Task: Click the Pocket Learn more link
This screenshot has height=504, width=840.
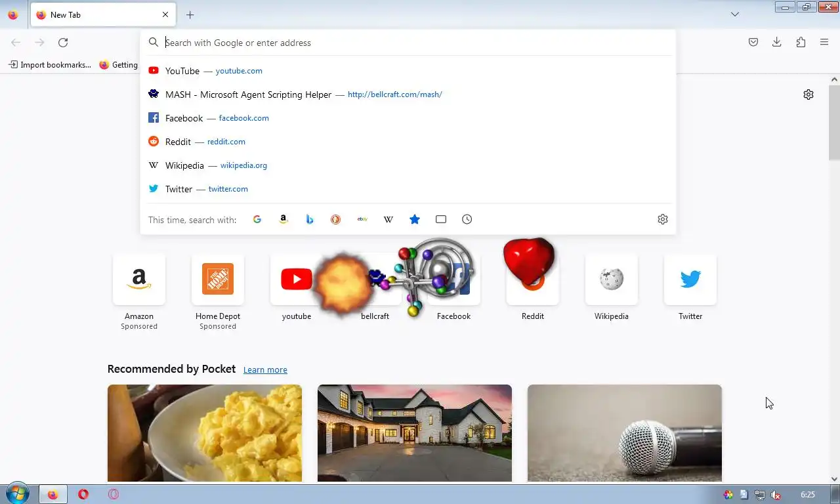Action: pyautogui.click(x=265, y=370)
